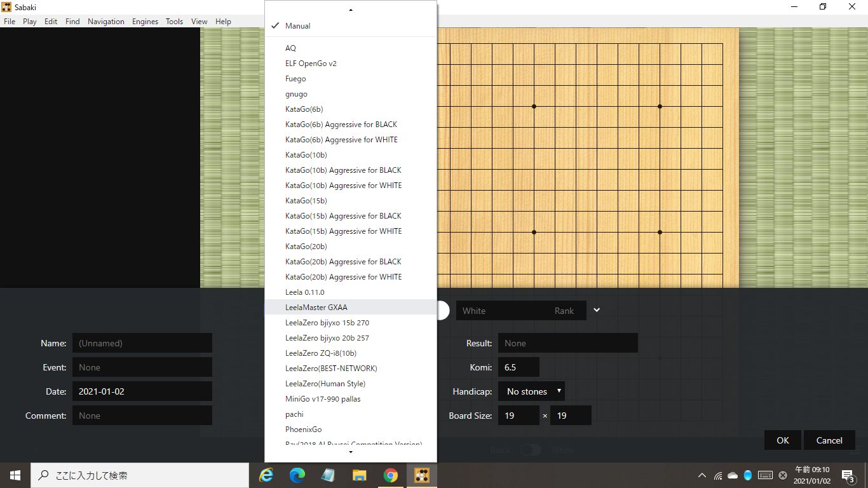The width and height of the screenshot is (868, 488).
Task: Click the Result input field
Action: click(x=568, y=343)
